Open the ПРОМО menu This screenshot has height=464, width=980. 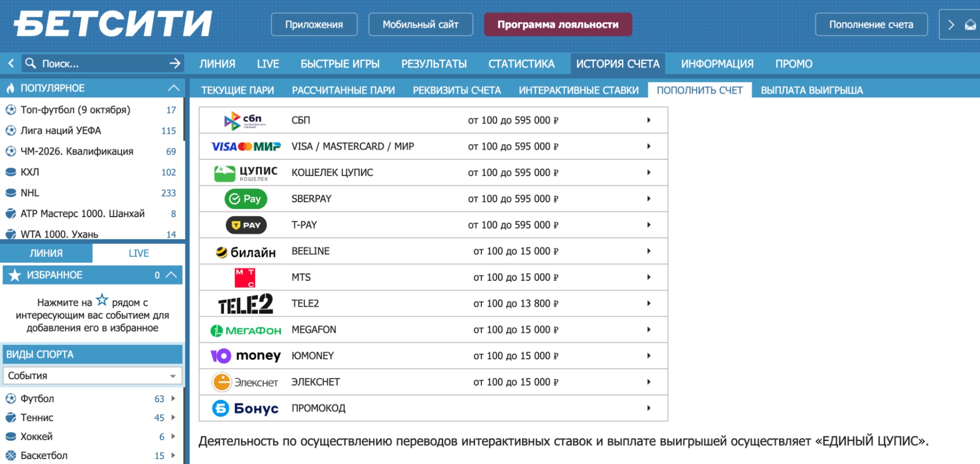(x=794, y=64)
